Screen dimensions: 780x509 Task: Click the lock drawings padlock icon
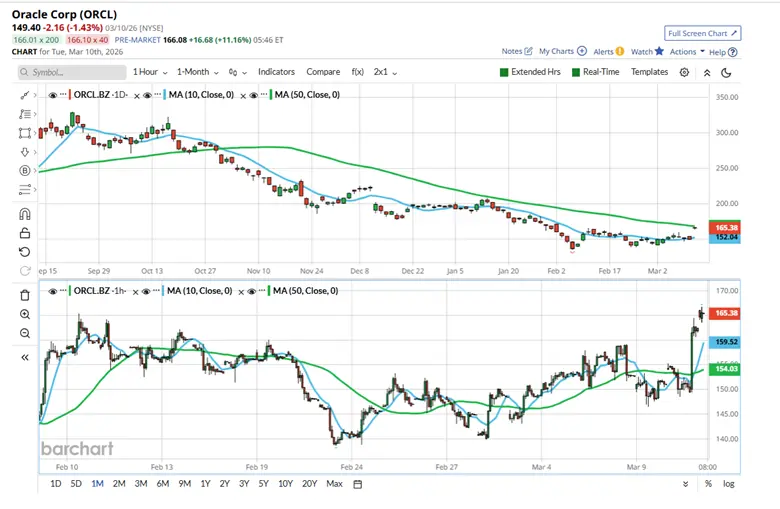click(x=24, y=233)
